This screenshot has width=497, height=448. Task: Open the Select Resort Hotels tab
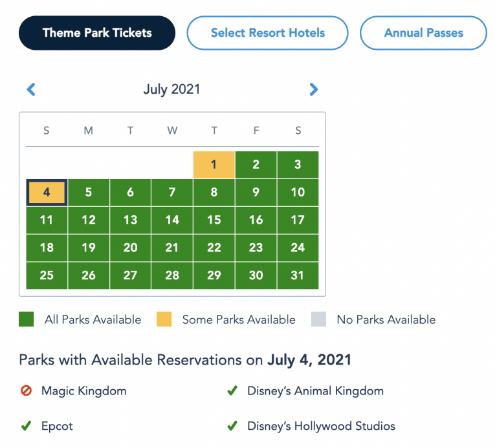tap(267, 33)
